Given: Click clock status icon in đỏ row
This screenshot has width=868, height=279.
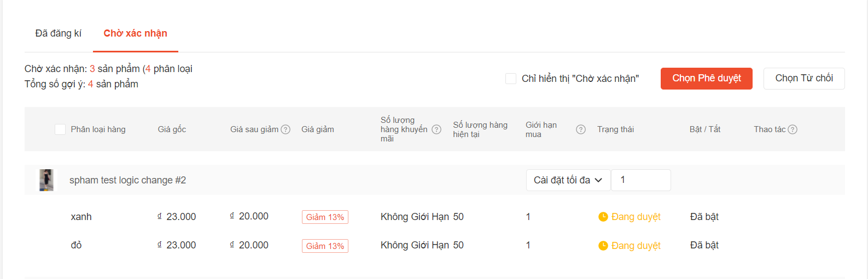Looking at the screenshot, I should tap(603, 246).
